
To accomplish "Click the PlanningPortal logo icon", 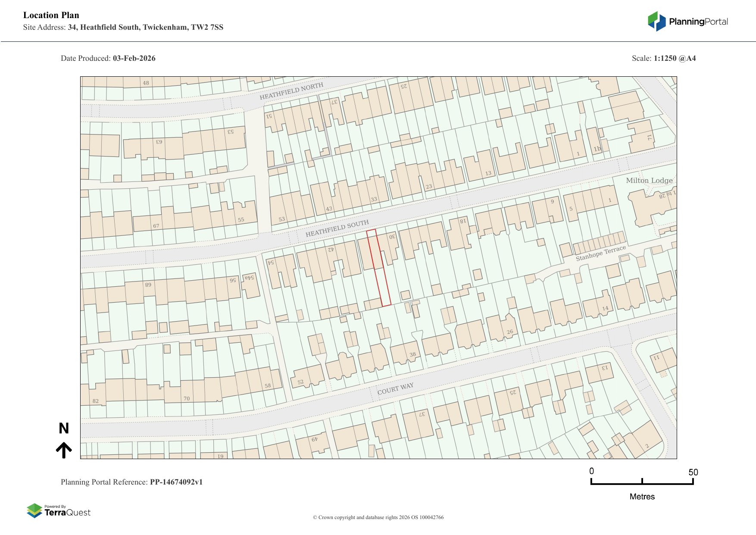I will point(656,21).
